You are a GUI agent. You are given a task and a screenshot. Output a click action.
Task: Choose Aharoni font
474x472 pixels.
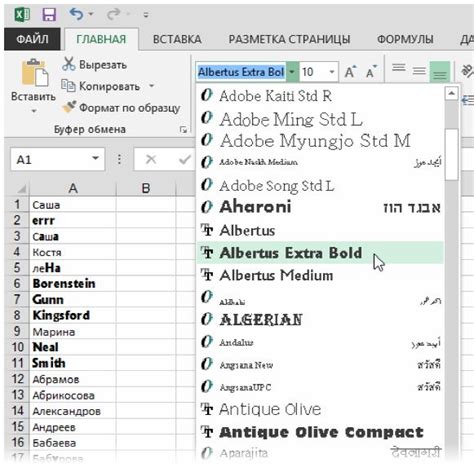click(320, 207)
